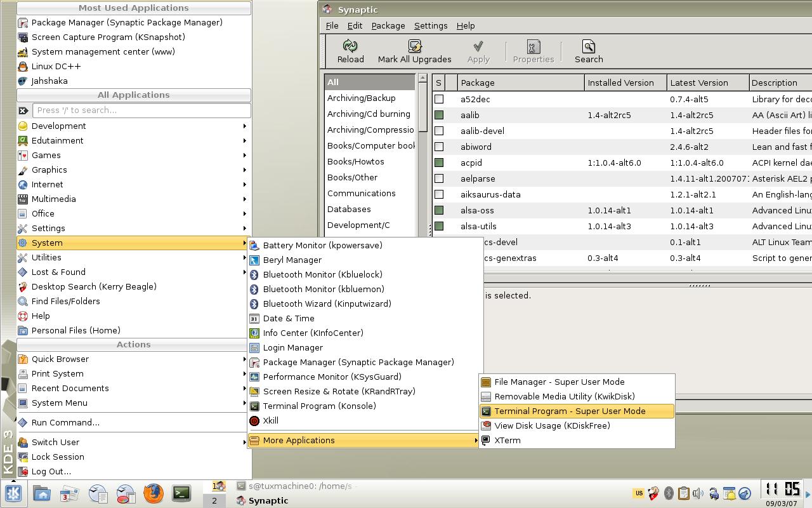The image size is (812, 508).
Task: Toggle the a52dec package status box
Action: tap(439, 99)
